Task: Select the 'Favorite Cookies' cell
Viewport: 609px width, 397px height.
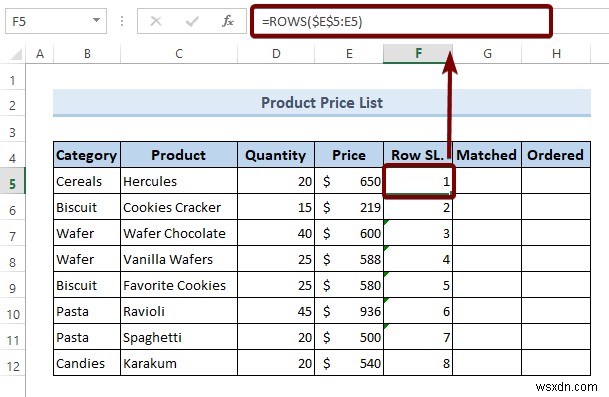Action: pos(179,285)
